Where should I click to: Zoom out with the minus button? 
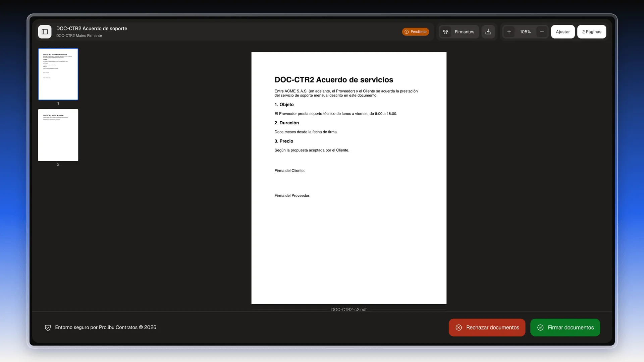(x=542, y=32)
